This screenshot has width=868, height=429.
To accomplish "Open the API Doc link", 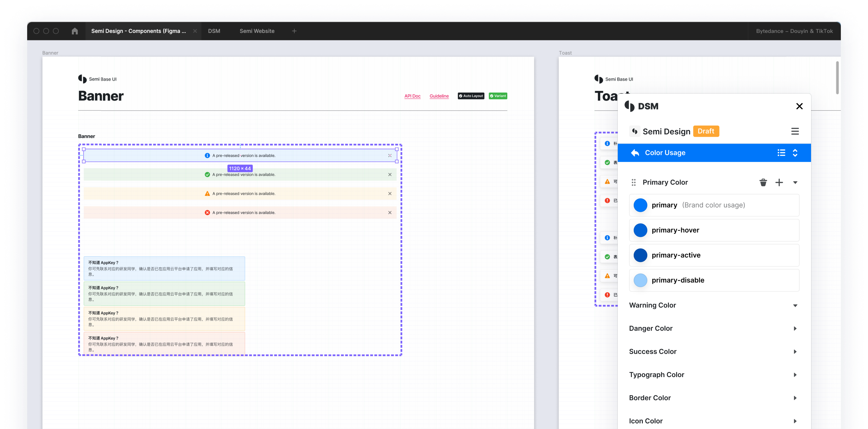I will pyautogui.click(x=412, y=96).
